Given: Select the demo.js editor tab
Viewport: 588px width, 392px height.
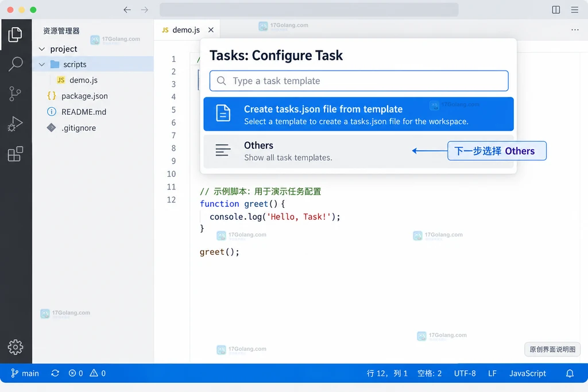Looking at the screenshot, I should point(181,30).
